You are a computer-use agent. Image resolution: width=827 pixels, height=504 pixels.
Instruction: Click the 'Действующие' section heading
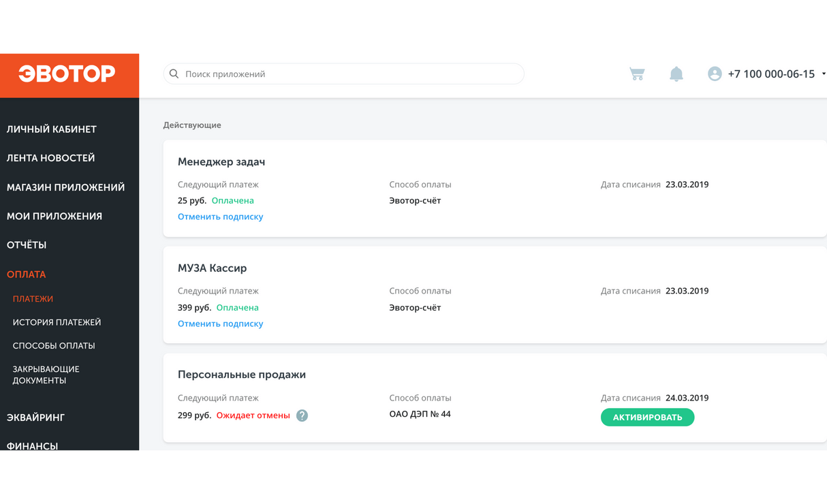pos(192,125)
